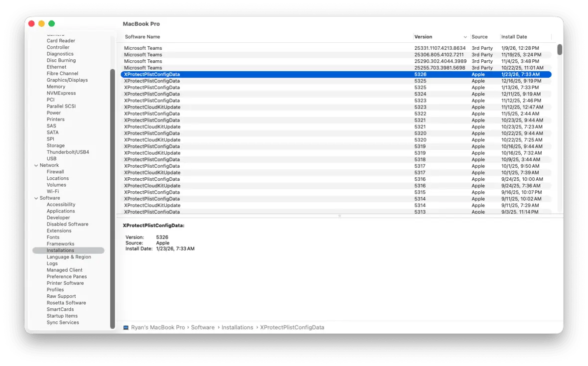Click the Version column sort chevron
Screen dimensions: 588x366
[465, 37]
